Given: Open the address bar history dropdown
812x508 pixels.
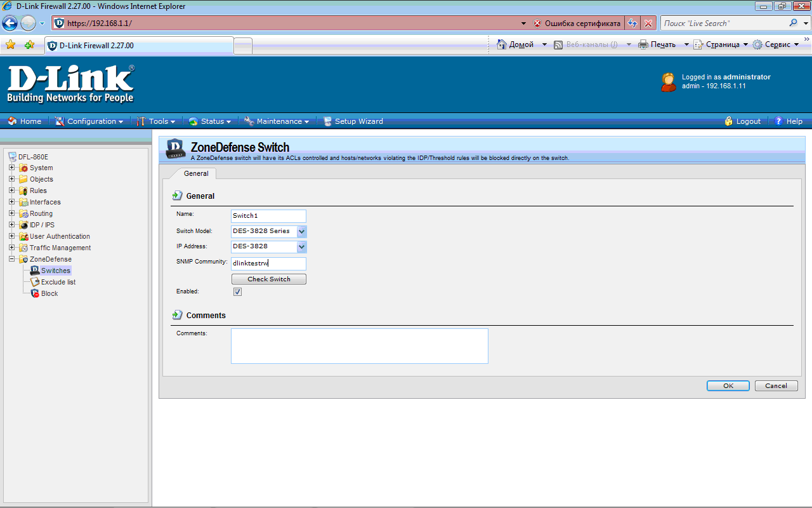Looking at the screenshot, I should point(523,23).
